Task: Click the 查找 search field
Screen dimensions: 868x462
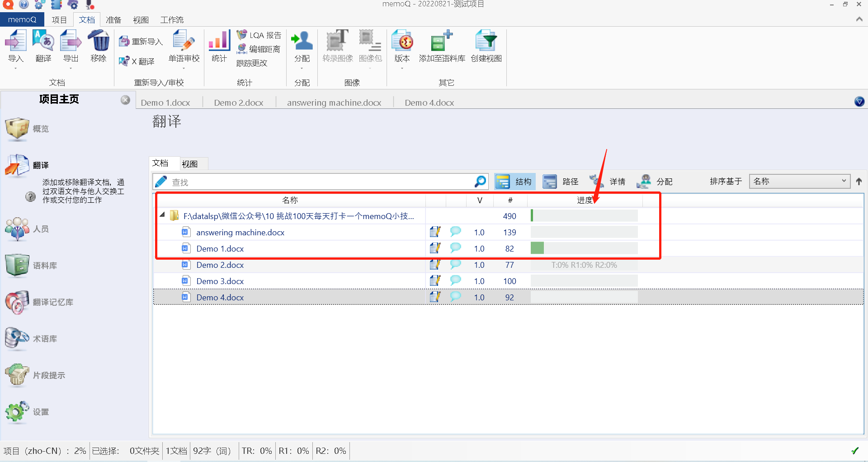Action: coord(321,182)
